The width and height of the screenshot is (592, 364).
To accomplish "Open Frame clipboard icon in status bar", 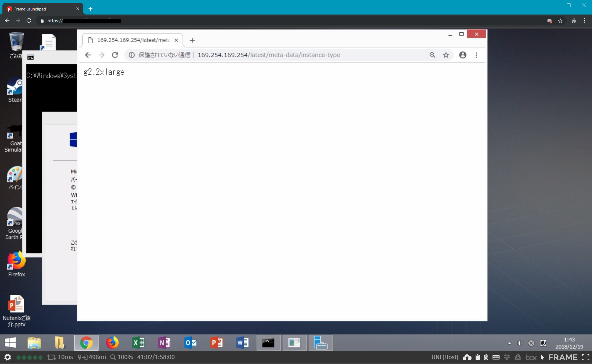I will (478, 357).
